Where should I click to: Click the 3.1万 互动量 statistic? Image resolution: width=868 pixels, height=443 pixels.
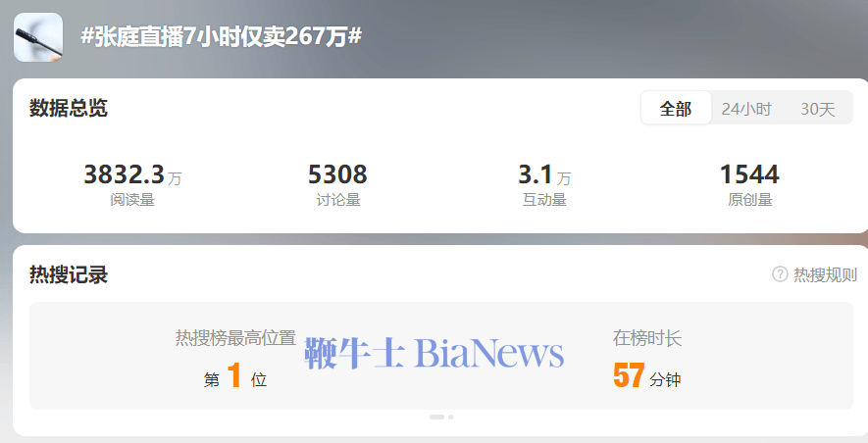tap(544, 184)
